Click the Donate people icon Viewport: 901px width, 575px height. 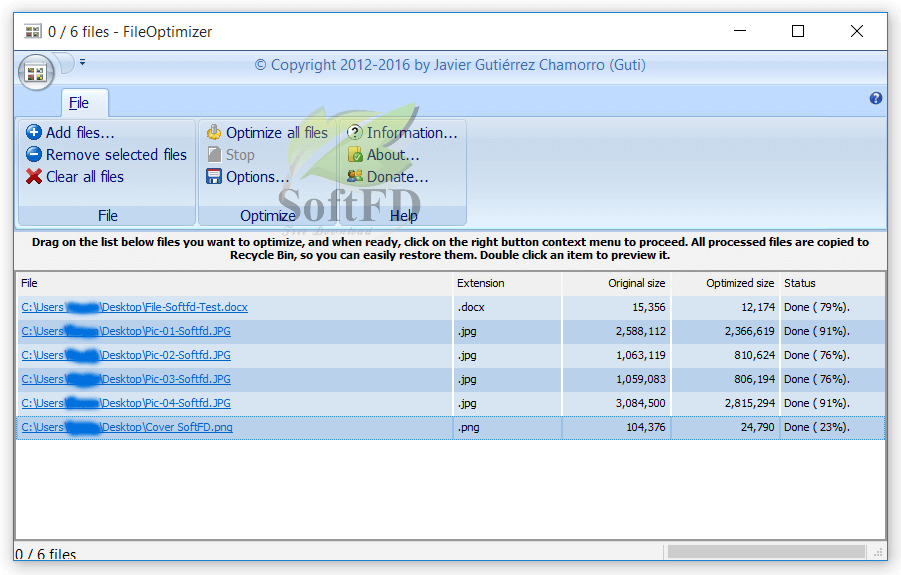[355, 176]
